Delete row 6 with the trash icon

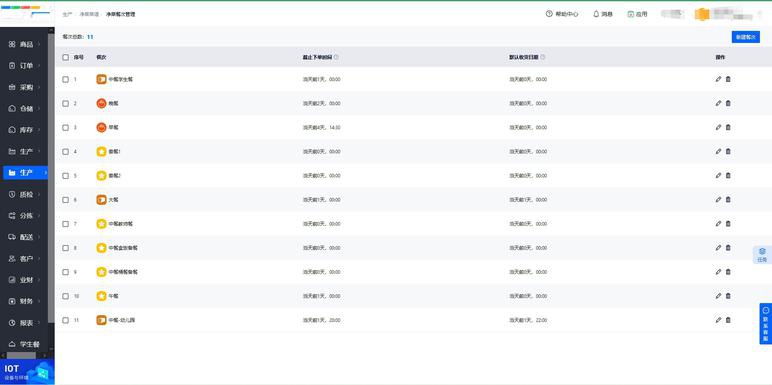tap(728, 199)
